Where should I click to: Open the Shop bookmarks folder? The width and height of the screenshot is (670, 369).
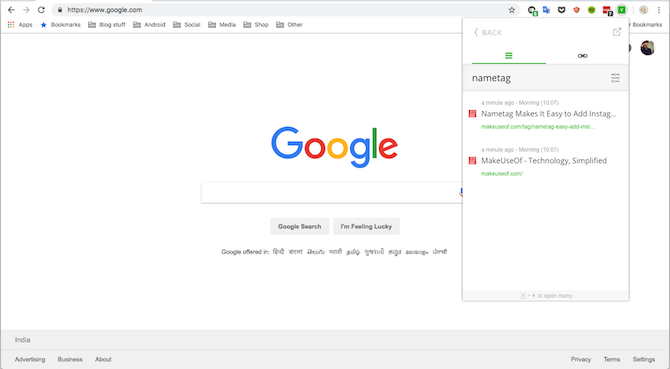click(x=256, y=25)
